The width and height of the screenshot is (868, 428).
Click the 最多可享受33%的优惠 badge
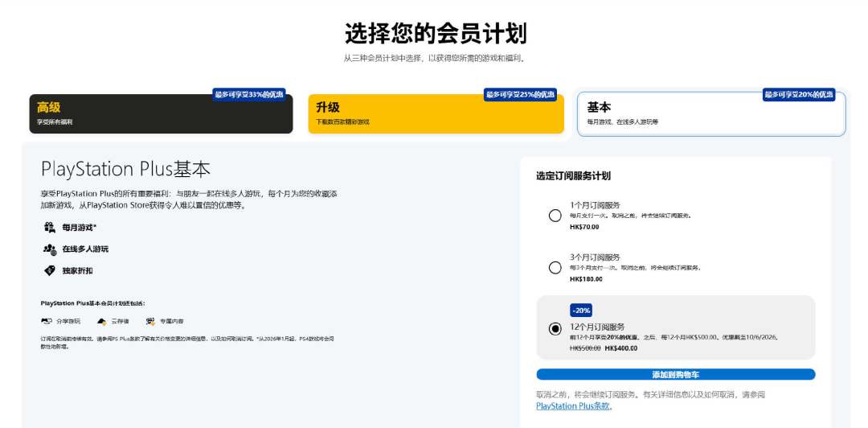(249, 95)
